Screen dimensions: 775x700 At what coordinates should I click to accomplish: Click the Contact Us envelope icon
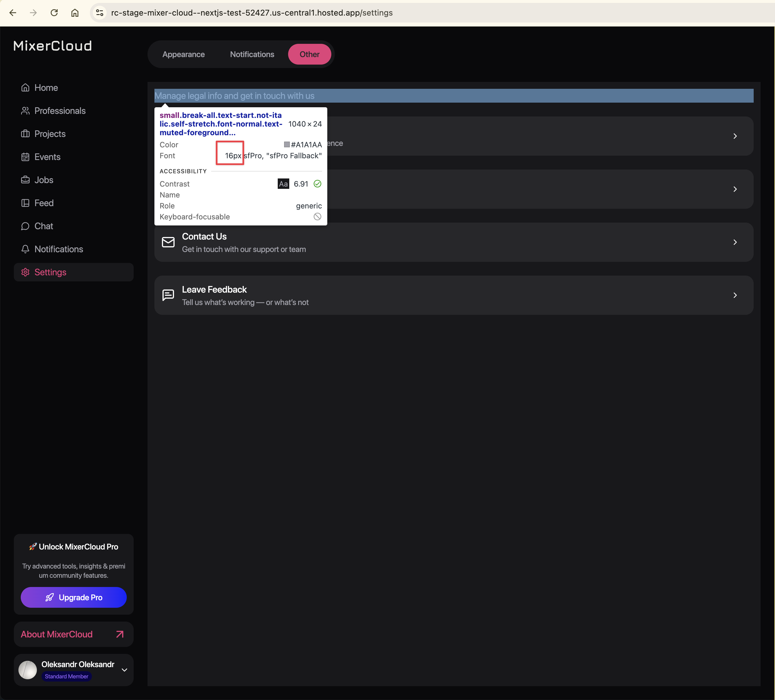click(x=168, y=242)
